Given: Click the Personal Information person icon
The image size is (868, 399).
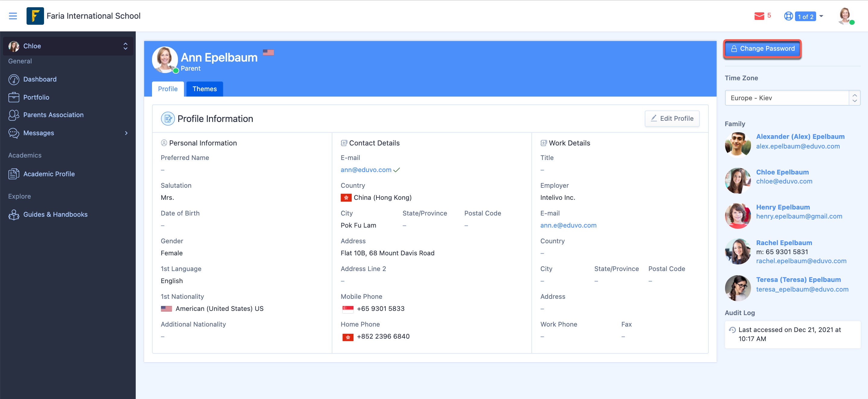Looking at the screenshot, I should (164, 143).
